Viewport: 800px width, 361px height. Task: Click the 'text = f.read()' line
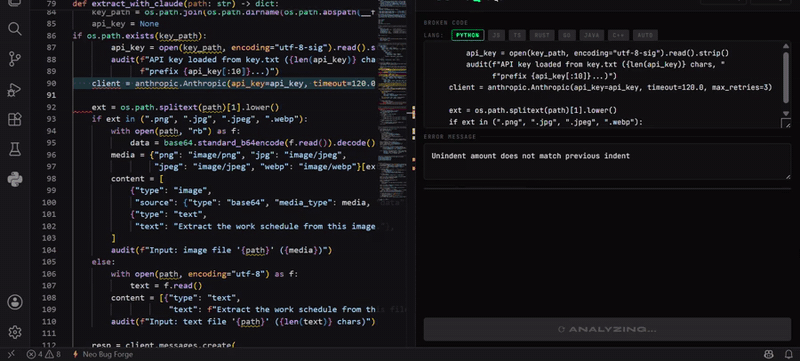166,286
